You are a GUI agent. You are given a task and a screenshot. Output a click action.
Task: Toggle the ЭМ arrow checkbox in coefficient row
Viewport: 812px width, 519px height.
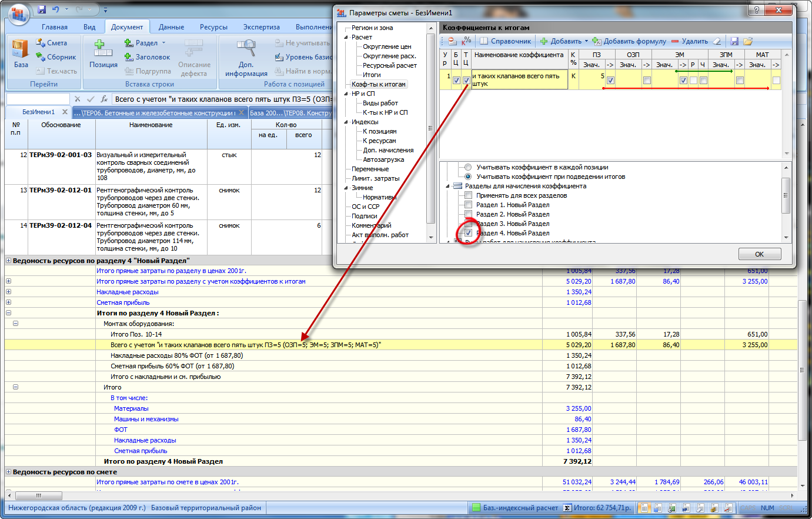(x=683, y=80)
